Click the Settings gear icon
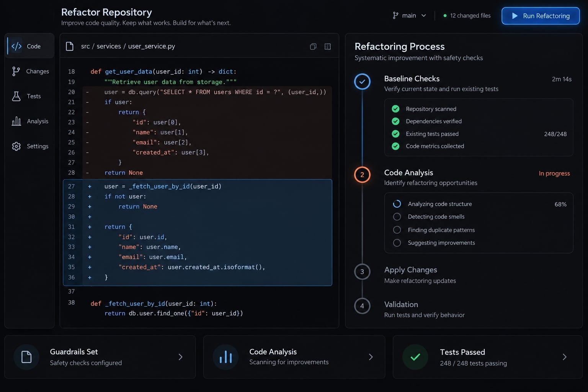588x392 pixels. point(16,146)
